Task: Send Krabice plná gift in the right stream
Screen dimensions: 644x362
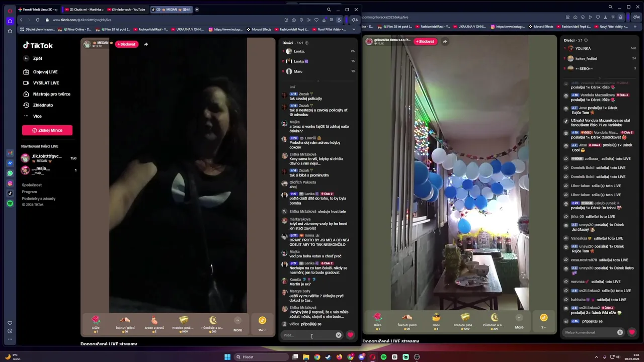Action: click(465, 320)
